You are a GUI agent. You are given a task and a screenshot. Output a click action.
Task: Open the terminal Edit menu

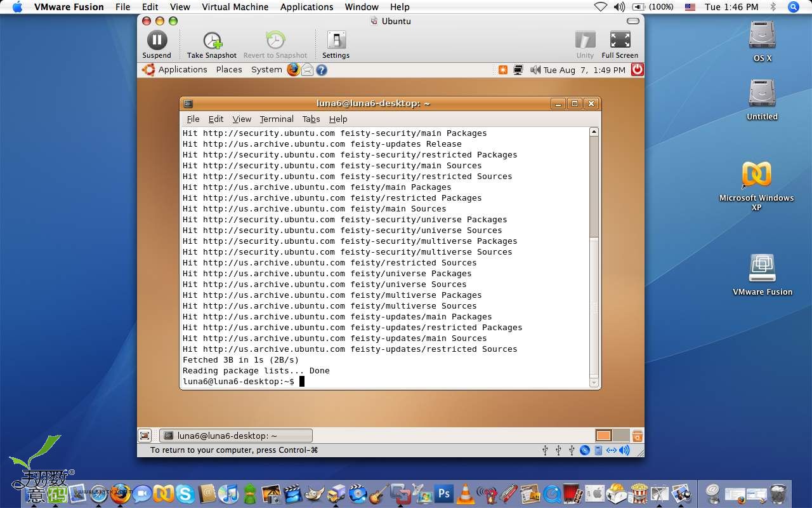point(216,119)
